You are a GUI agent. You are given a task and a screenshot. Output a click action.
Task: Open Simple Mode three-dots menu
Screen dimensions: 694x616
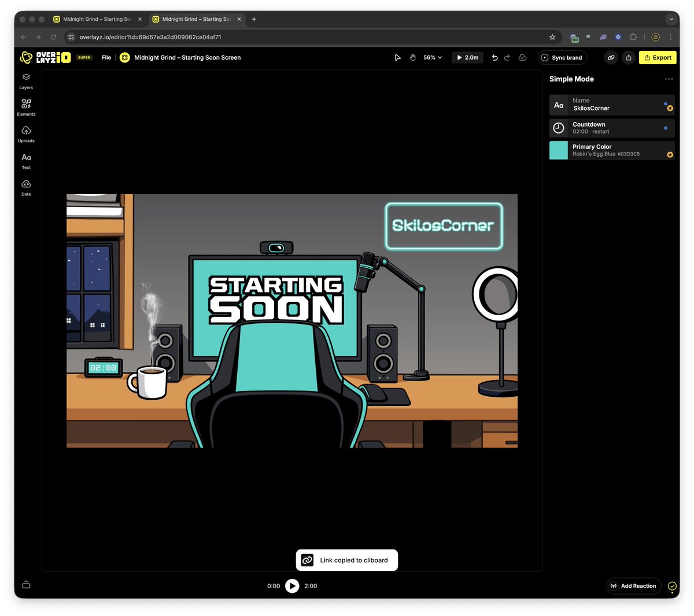point(669,79)
